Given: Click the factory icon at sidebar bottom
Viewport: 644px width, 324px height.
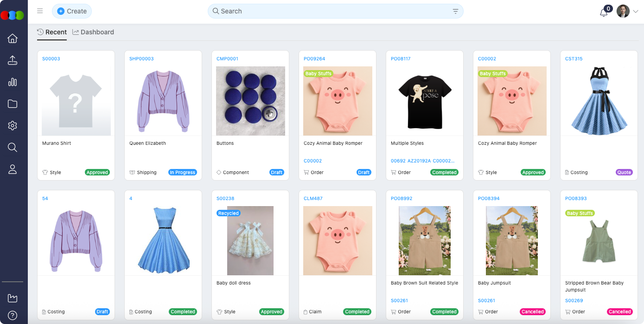Looking at the screenshot, I should pyautogui.click(x=13, y=298).
